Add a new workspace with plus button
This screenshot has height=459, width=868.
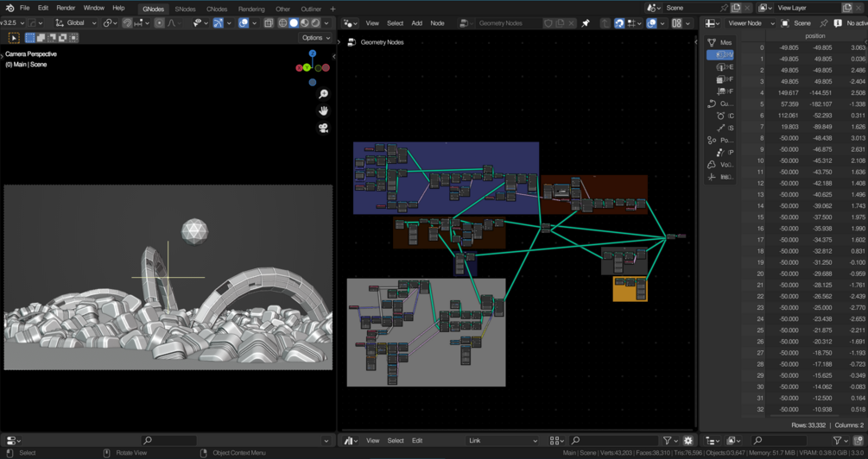333,9
